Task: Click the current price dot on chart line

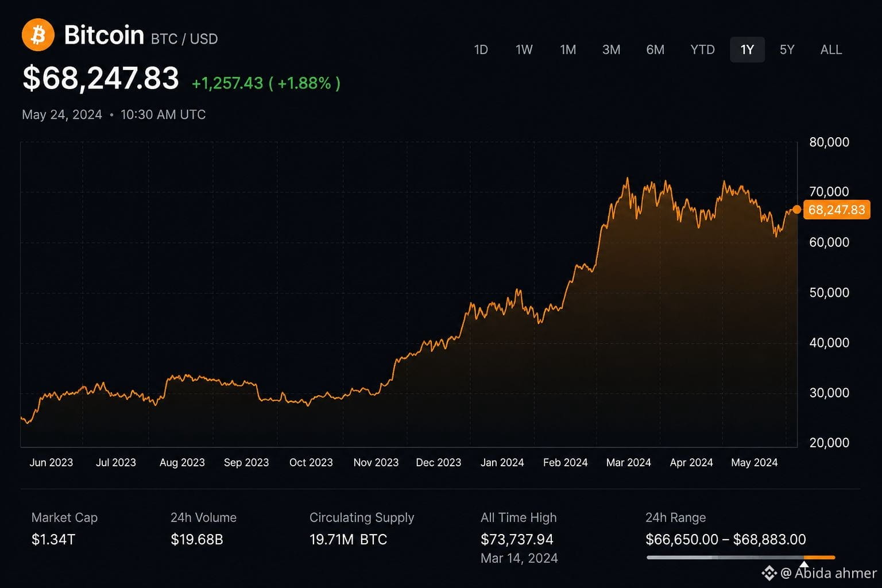Action: click(x=796, y=210)
